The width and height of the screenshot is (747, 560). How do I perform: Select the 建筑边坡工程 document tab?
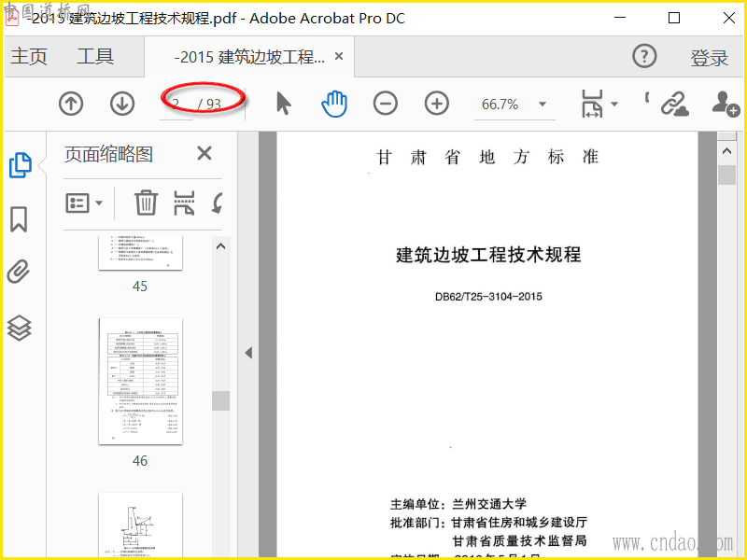click(249, 57)
